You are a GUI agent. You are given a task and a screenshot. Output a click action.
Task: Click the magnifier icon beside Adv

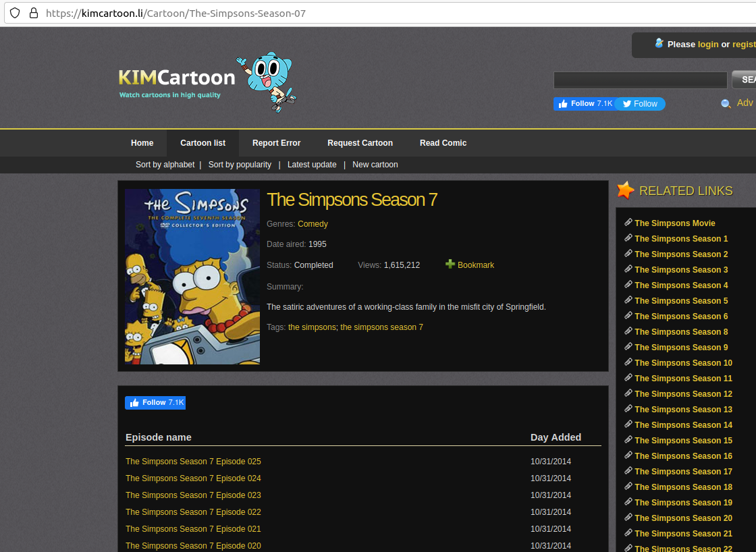[x=726, y=104]
